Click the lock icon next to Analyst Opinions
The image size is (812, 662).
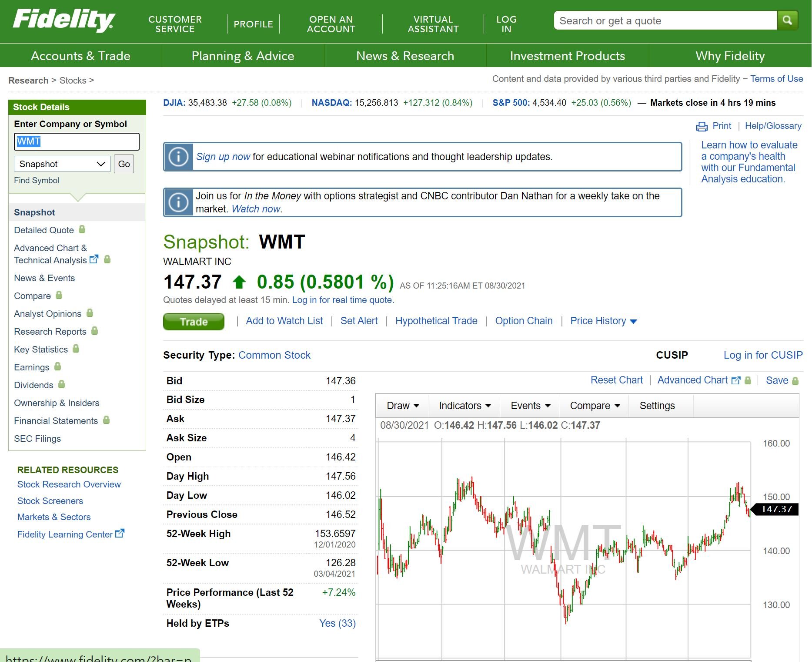pyautogui.click(x=90, y=313)
